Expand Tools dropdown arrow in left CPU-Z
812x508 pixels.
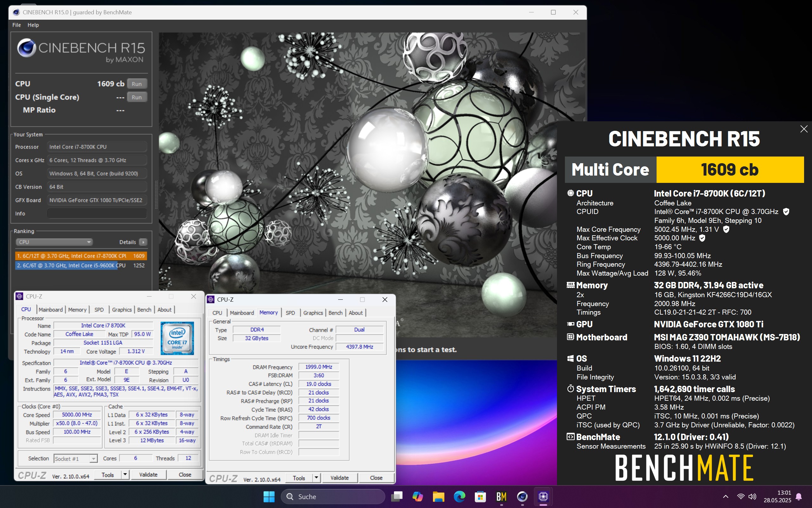(x=125, y=475)
